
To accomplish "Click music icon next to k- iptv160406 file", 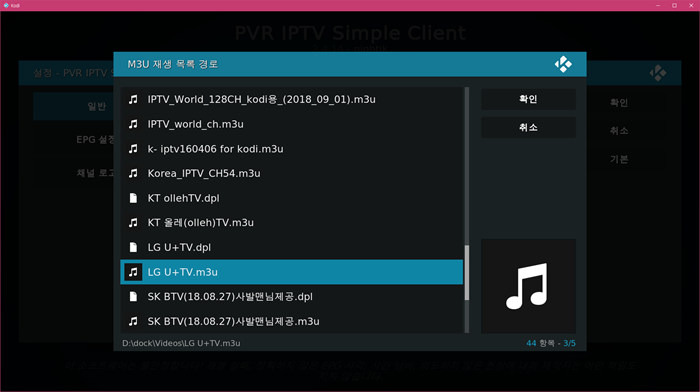I will [133, 149].
